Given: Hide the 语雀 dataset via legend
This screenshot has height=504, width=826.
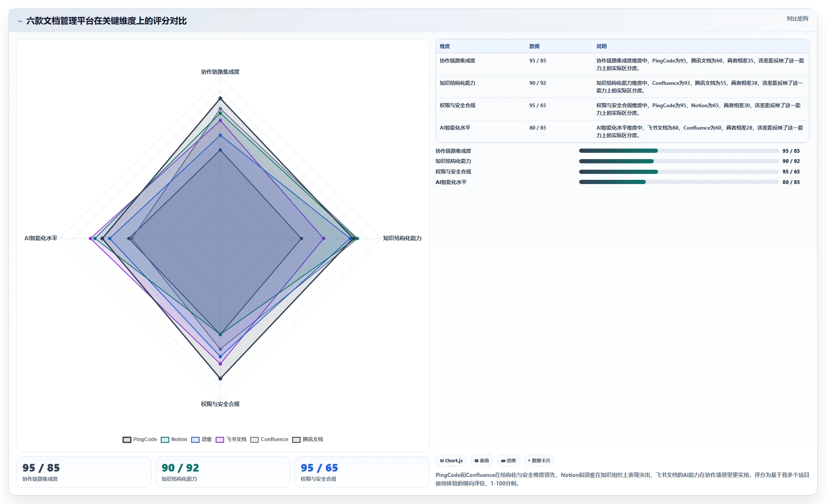Looking at the screenshot, I should coord(201,439).
